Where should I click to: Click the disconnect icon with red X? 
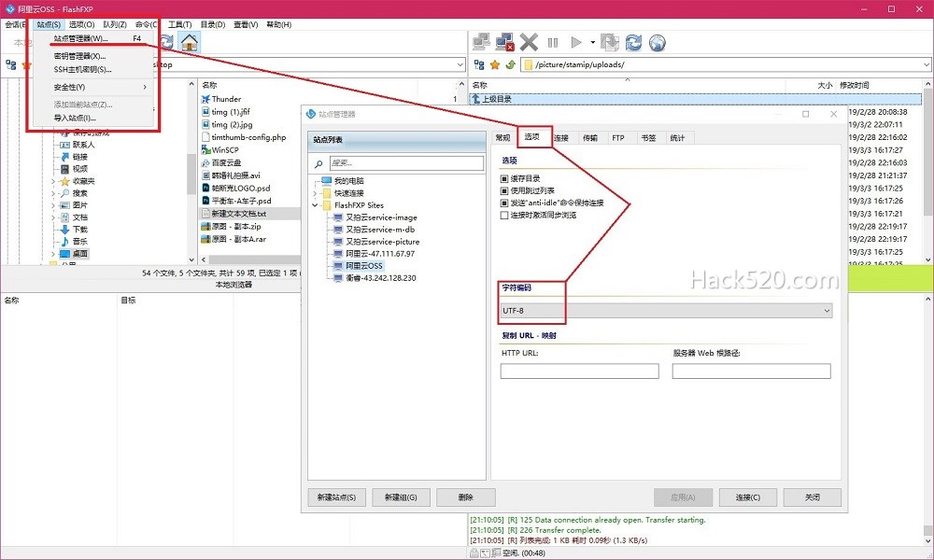coord(504,42)
